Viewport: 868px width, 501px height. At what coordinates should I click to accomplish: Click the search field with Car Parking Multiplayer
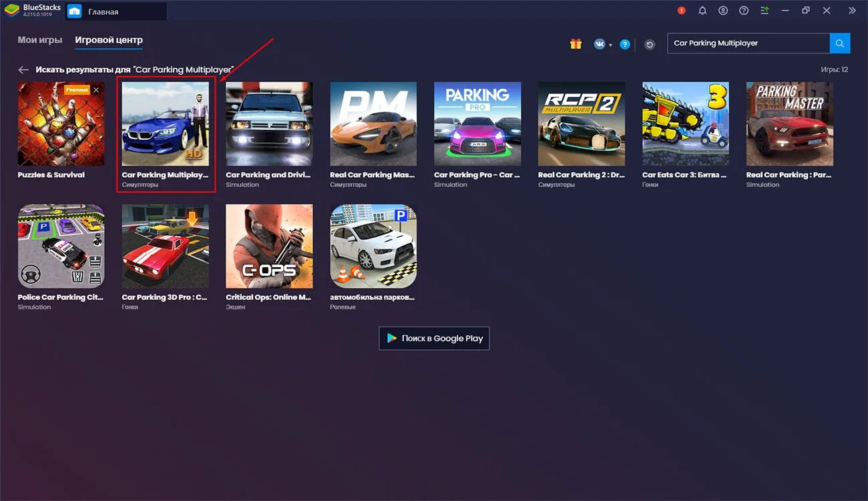click(x=748, y=43)
